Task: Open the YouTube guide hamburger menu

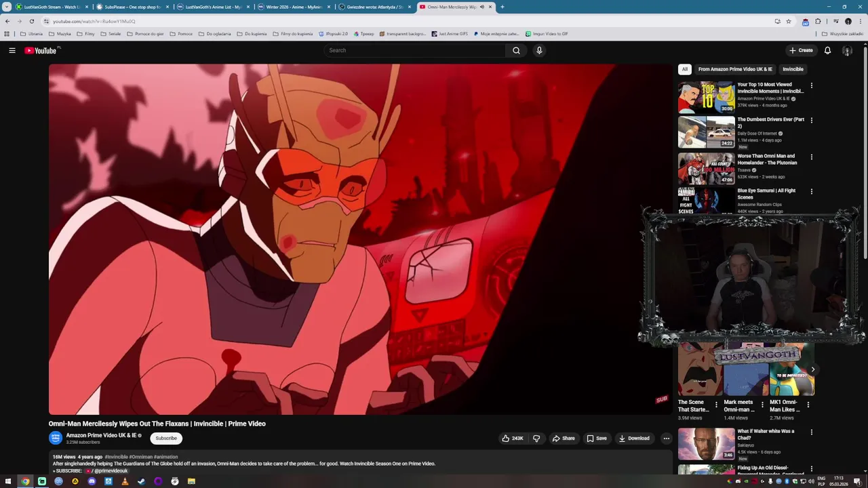Action: (12, 50)
